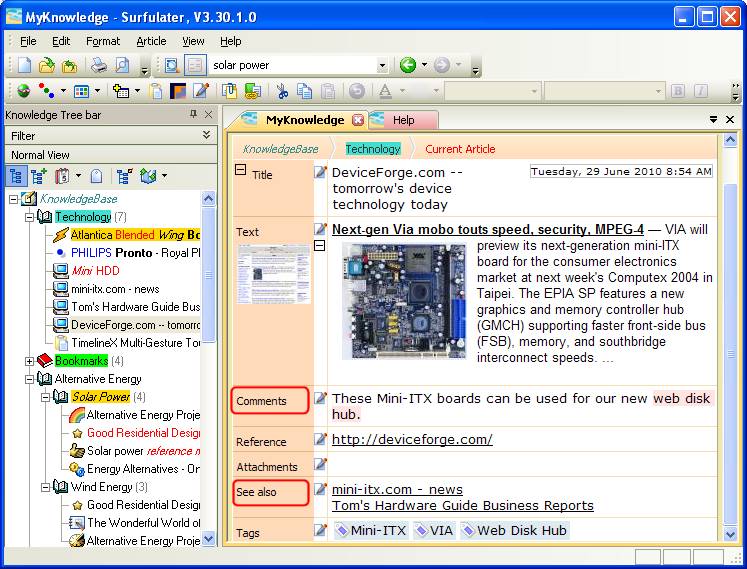The width and height of the screenshot is (747, 569).
Task: Click the edit pencil icon beside Reference field
Action: coord(320,439)
